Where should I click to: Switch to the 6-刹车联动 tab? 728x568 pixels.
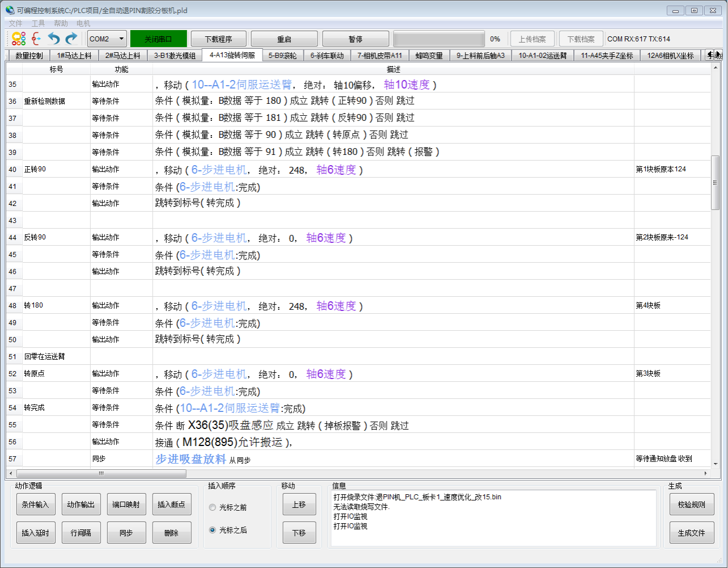[x=327, y=56]
